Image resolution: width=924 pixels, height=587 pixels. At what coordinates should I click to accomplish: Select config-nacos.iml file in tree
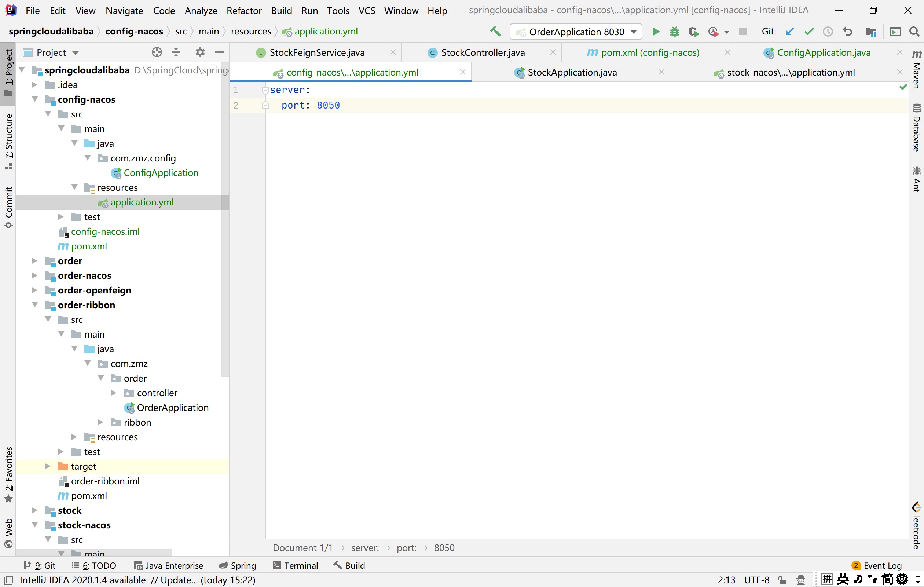tap(105, 231)
